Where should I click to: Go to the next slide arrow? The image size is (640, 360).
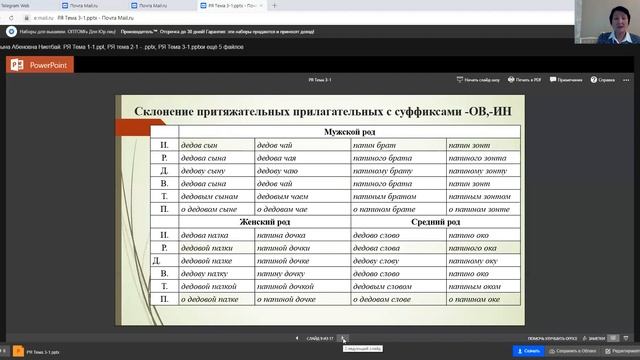(x=344, y=338)
